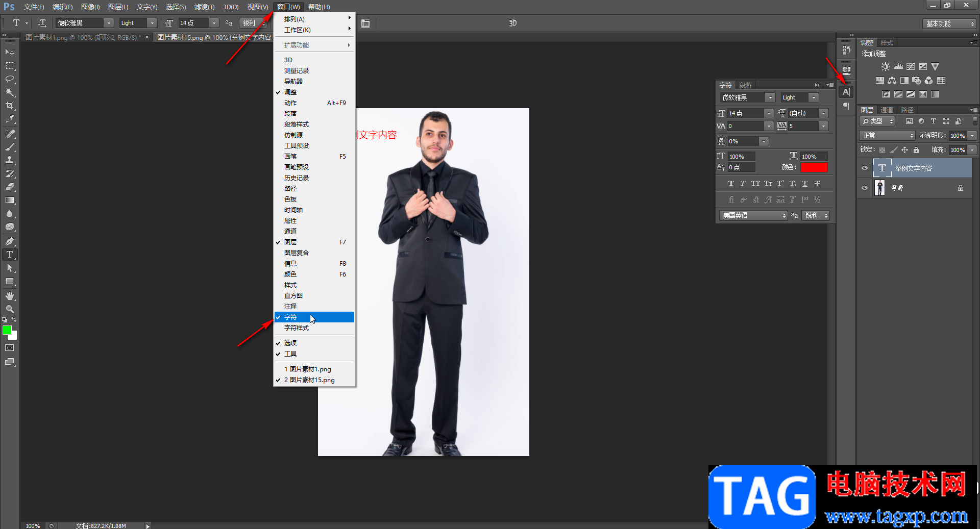Image resolution: width=980 pixels, height=529 pixels.
Task: Open layer opacity dropdown arrow
Action: [x=972, y=136]
